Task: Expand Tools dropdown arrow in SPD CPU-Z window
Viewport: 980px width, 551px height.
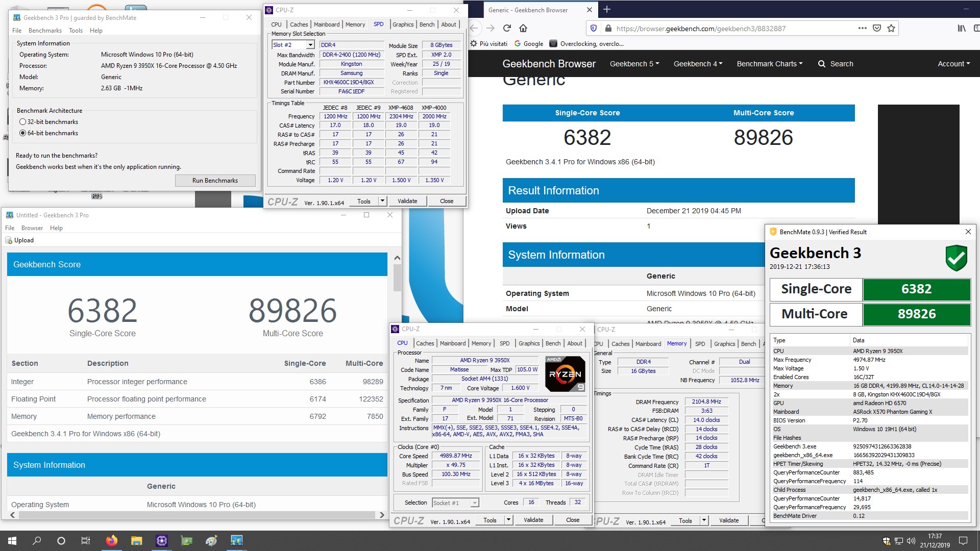Action: tap(382, 201)
